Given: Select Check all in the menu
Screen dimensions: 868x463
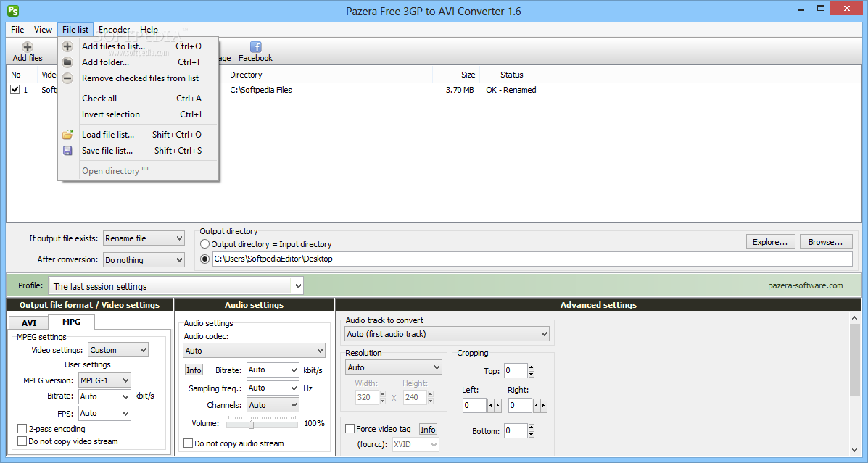Looking at the screenshot, I should pos(139,99).
